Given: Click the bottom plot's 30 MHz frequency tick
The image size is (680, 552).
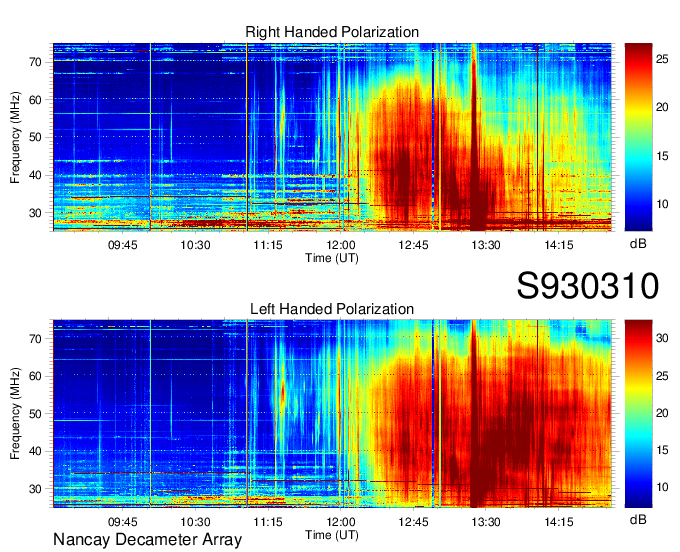Looking at the screenshot, I should click(36, 489).
